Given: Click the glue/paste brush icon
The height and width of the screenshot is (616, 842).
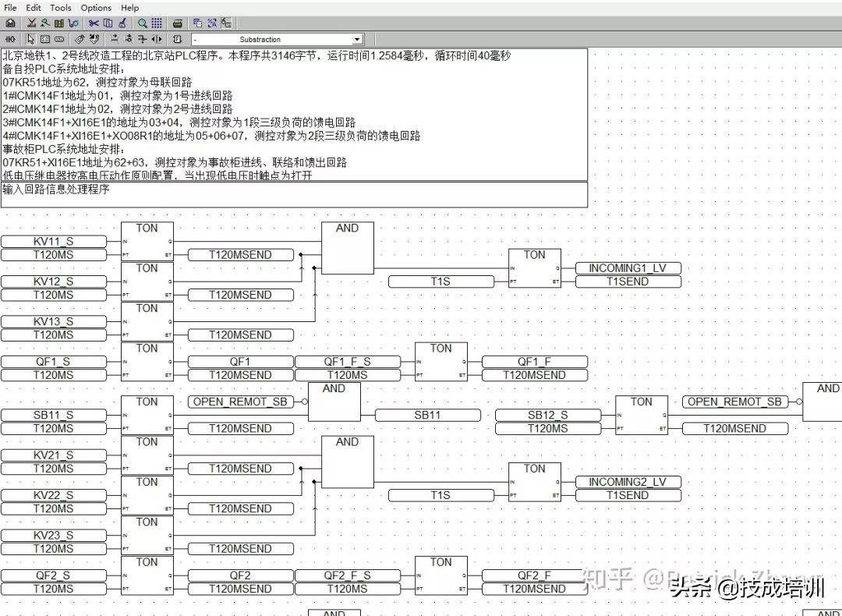Looking at the screenshot, I should [122, 23].
